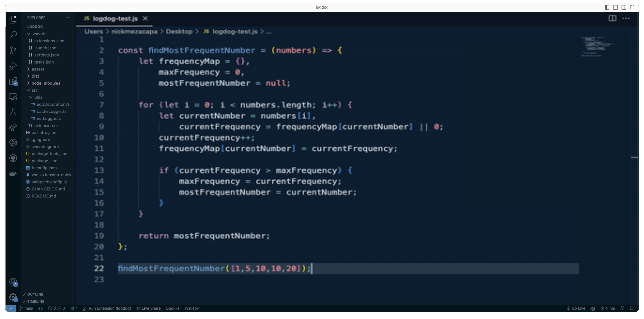Screen dimensions: 644x319
Task: Open ChatGPT extension icon
Action: pos(13,143)
